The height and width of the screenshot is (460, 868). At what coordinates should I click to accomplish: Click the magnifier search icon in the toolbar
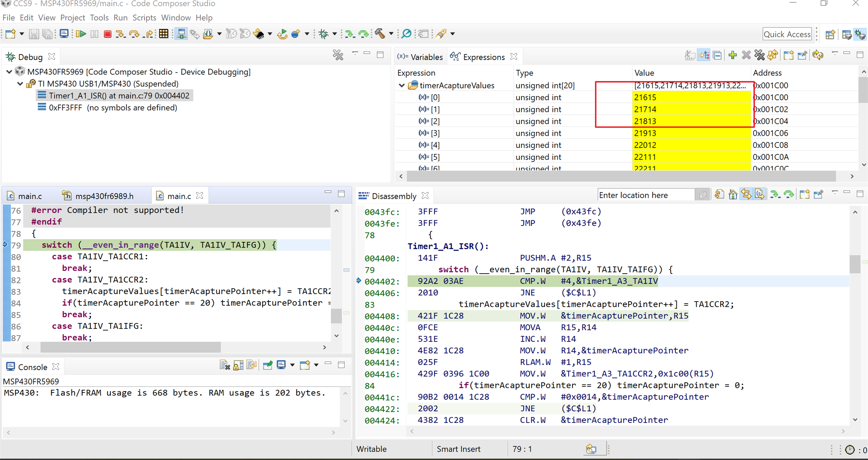(407, 34)
